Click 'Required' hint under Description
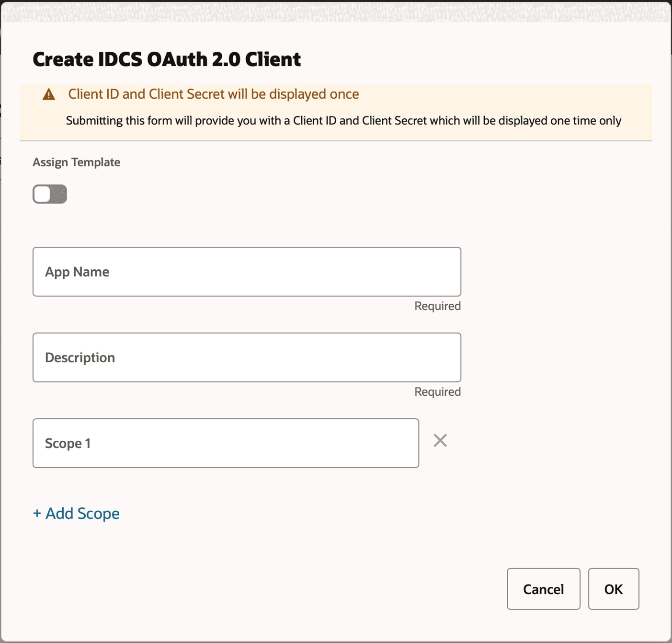 click(438, 392)
